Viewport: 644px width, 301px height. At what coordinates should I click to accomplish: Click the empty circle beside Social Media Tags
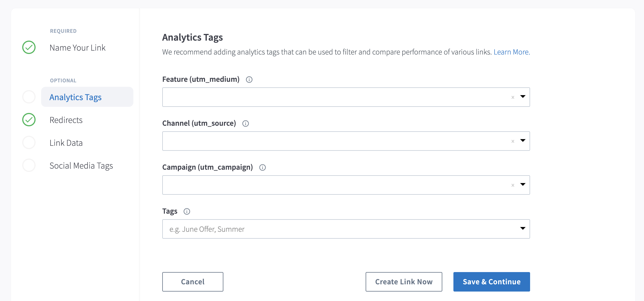coord(29,165)
